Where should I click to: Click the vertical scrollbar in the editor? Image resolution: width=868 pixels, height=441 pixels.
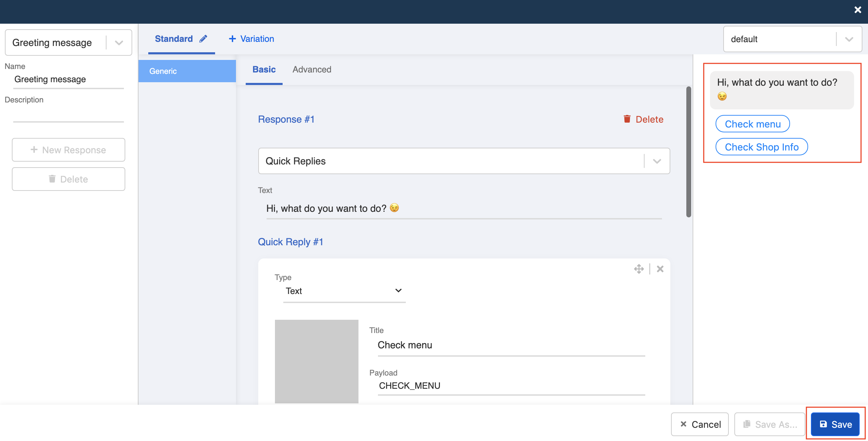[x=688, y=152]
